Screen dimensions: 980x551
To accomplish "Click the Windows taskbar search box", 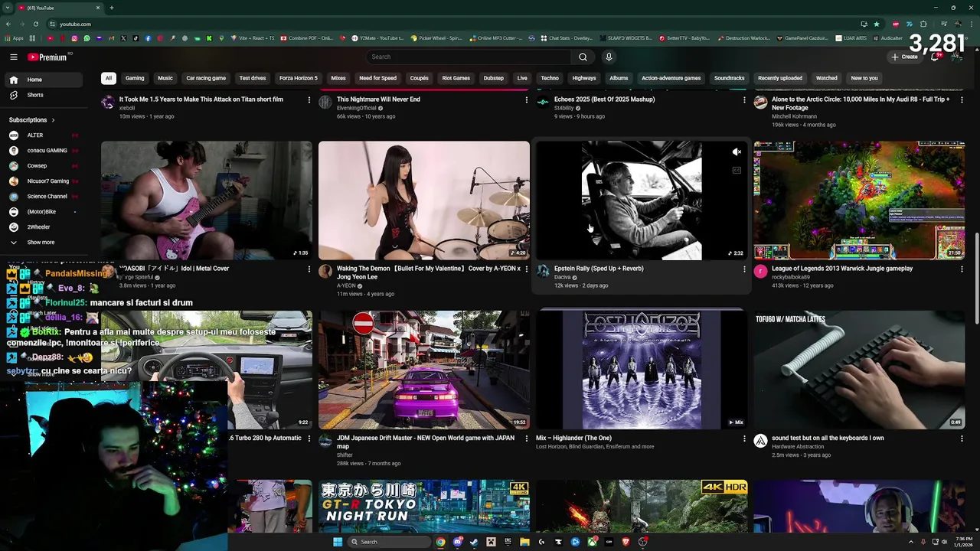I will (x=388, y=542).
